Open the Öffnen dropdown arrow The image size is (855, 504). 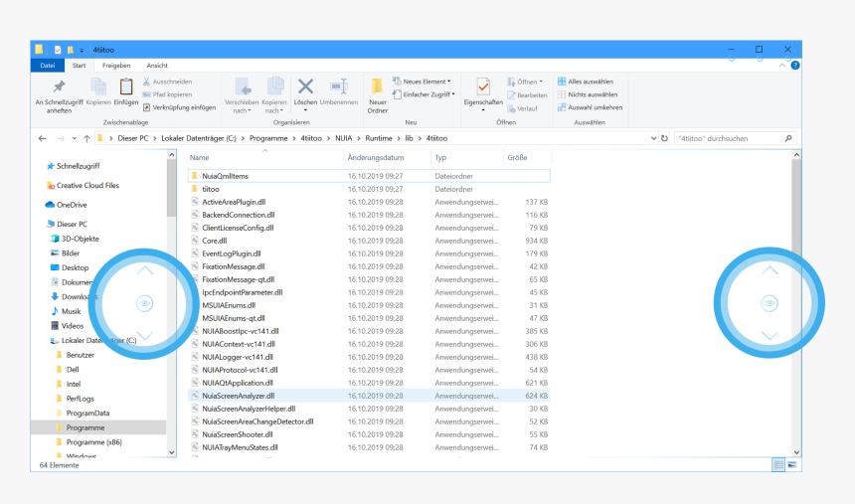(x=541, y=82)
